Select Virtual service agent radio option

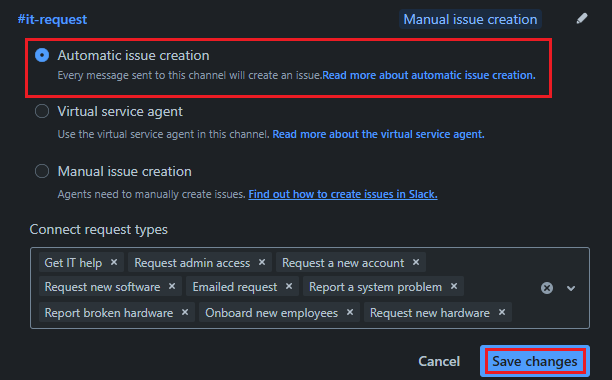pos(42,111)
